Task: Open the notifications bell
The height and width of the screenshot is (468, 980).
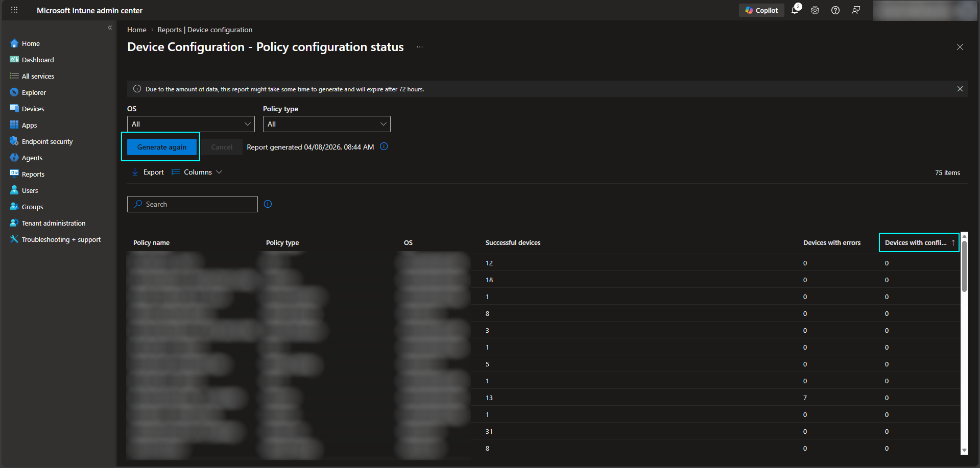Action: click(795, 10)
